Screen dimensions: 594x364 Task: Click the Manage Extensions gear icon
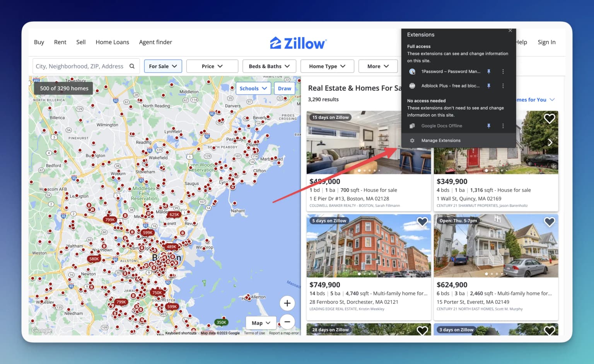point(412,141)
